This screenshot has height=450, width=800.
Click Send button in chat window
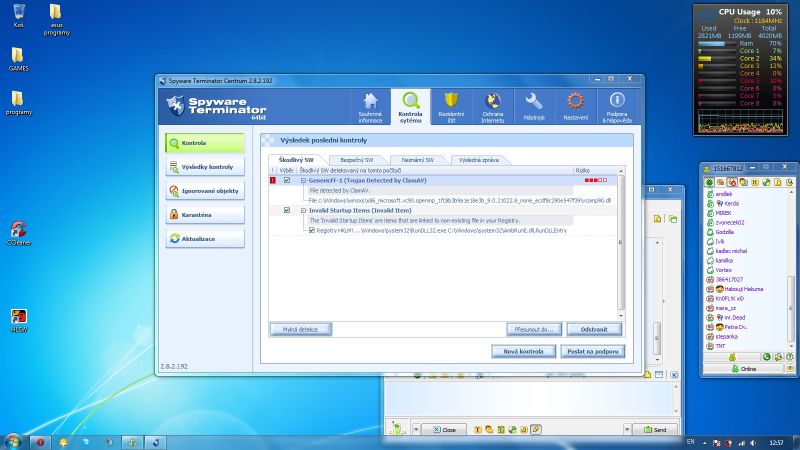(x=655, y=430)
